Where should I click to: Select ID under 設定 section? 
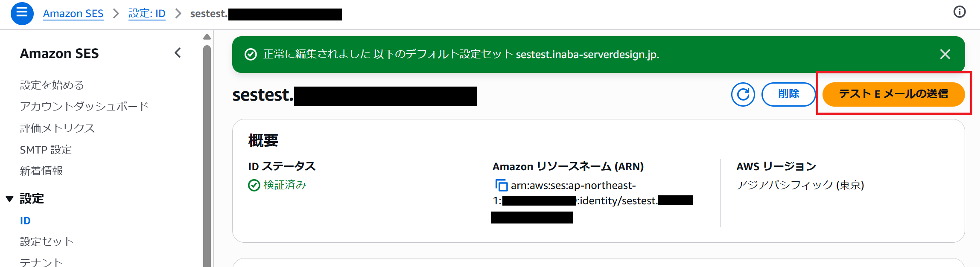coord(25,221)
